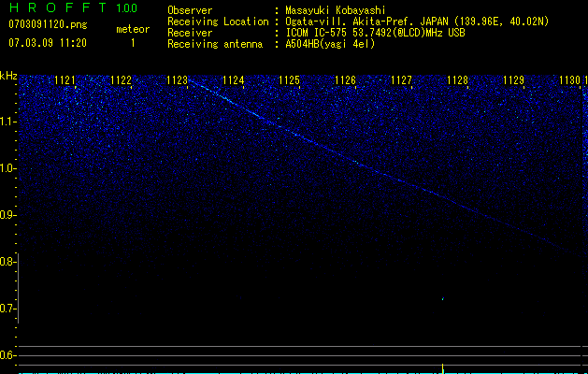Click the Receiving antenna label
The image size is (588, 374).
pos(215,44)
